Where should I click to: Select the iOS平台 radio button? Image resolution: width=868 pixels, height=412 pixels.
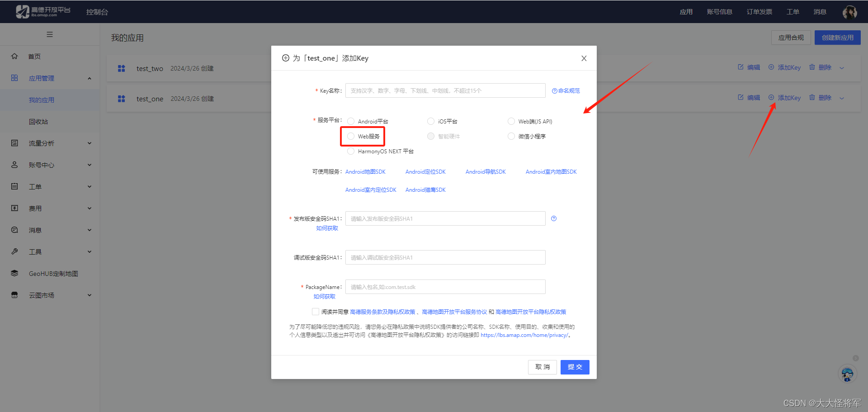(x=431, y=121)
